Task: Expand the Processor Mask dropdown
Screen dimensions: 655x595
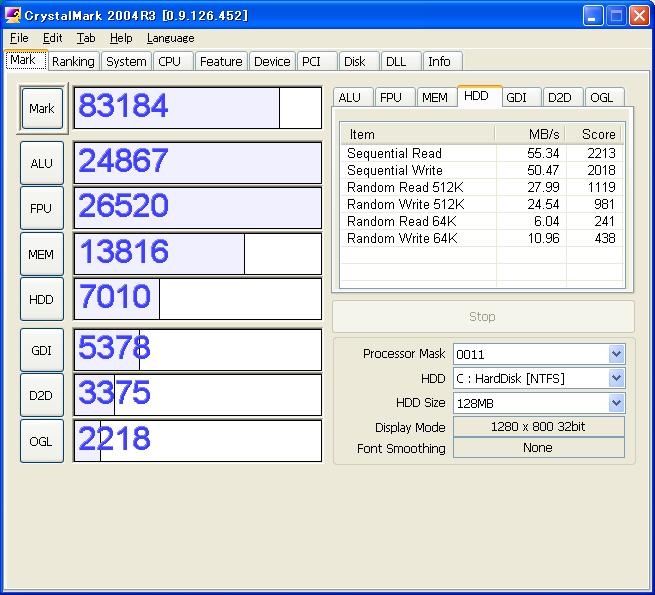Action: point(616,354)
